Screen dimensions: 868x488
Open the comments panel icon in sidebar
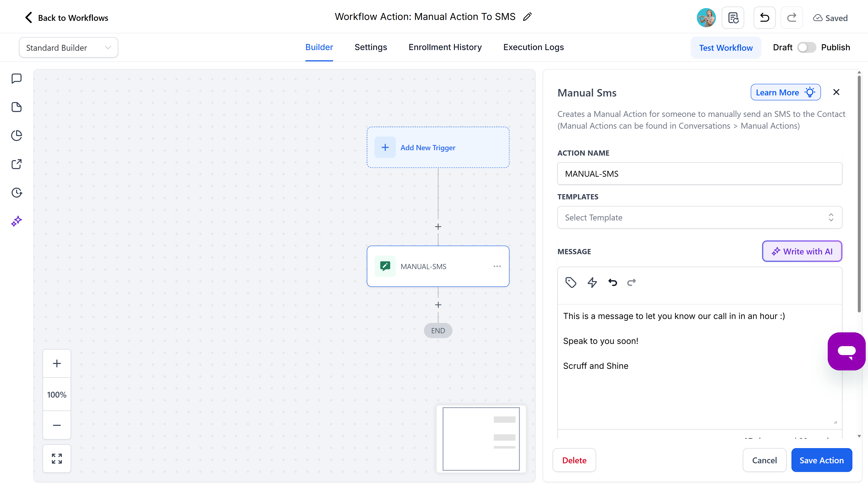17,78
